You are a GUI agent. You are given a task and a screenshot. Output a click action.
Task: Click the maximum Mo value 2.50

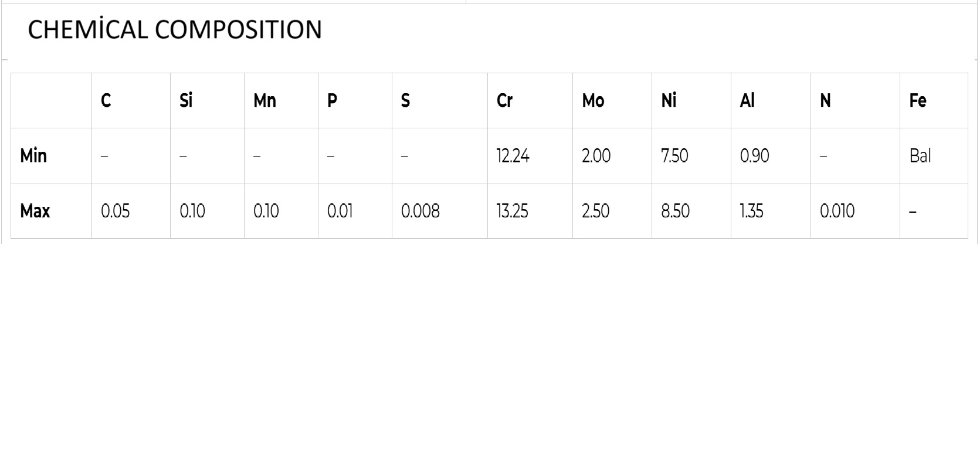pos(595,211)
